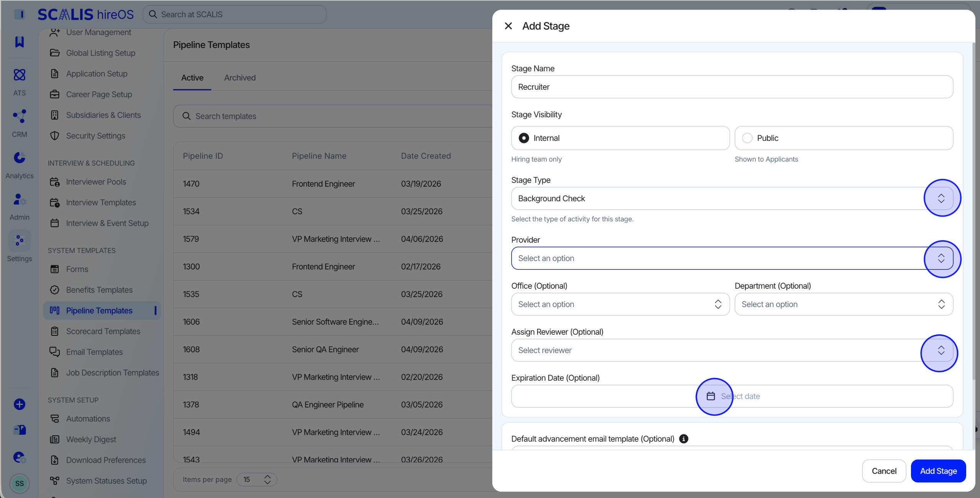Click the Security Settings shield icon
980x498 pixels.
click(55, 136)
